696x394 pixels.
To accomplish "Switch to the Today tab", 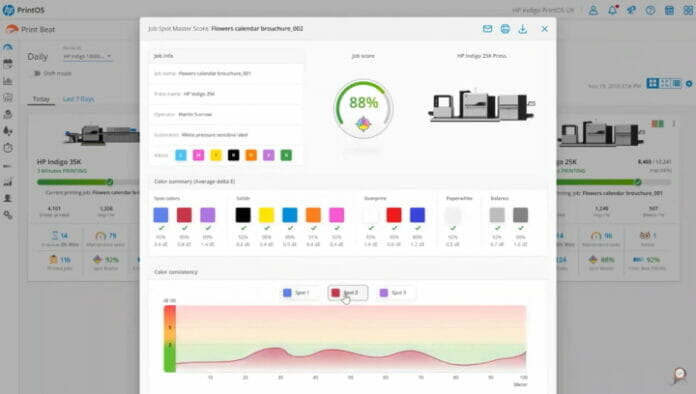I will [x=41, y=99].
